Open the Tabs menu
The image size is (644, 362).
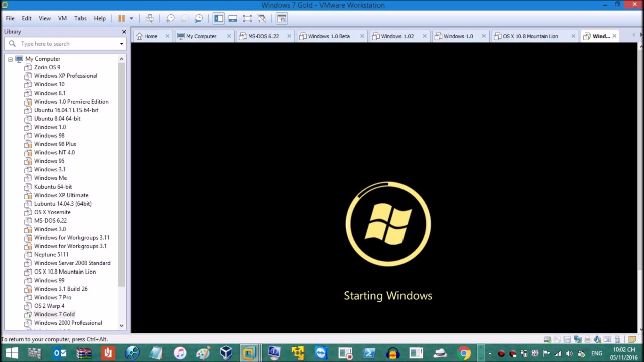[x=80, y=18]
